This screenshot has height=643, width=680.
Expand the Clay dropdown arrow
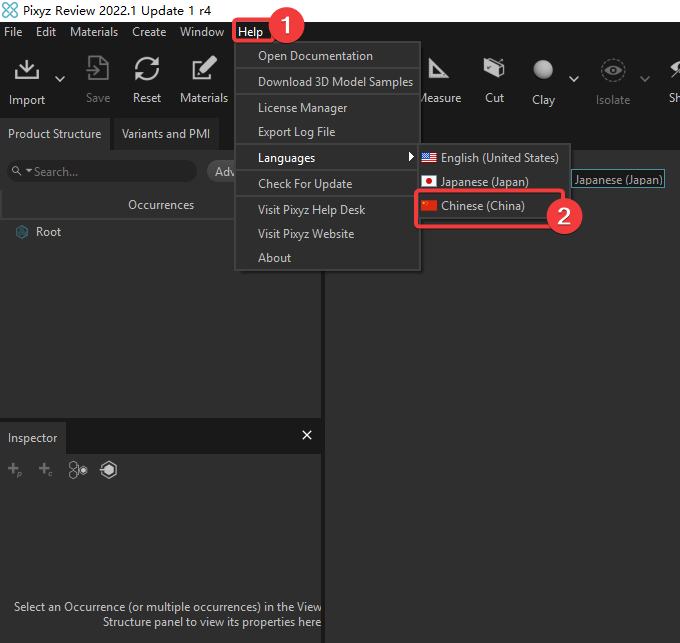(x=574, y=79)
